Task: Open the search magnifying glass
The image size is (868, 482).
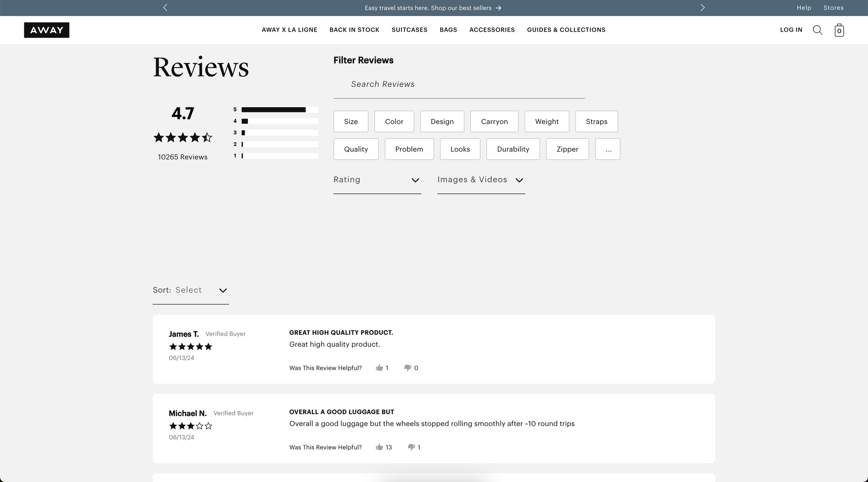Action: [x=818, y=30]
